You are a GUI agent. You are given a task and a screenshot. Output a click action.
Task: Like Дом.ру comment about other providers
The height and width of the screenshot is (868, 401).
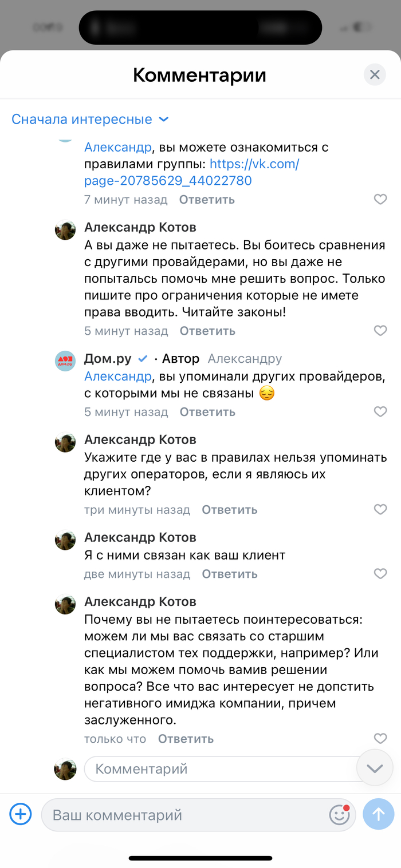pyautogui.click(x=380, y=411)
